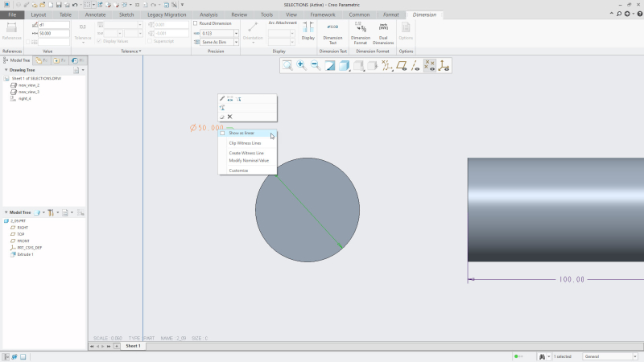Click the Open folder icon in quick access toolbar
Screen dimensions: 644x362
(x=43, y=5)
